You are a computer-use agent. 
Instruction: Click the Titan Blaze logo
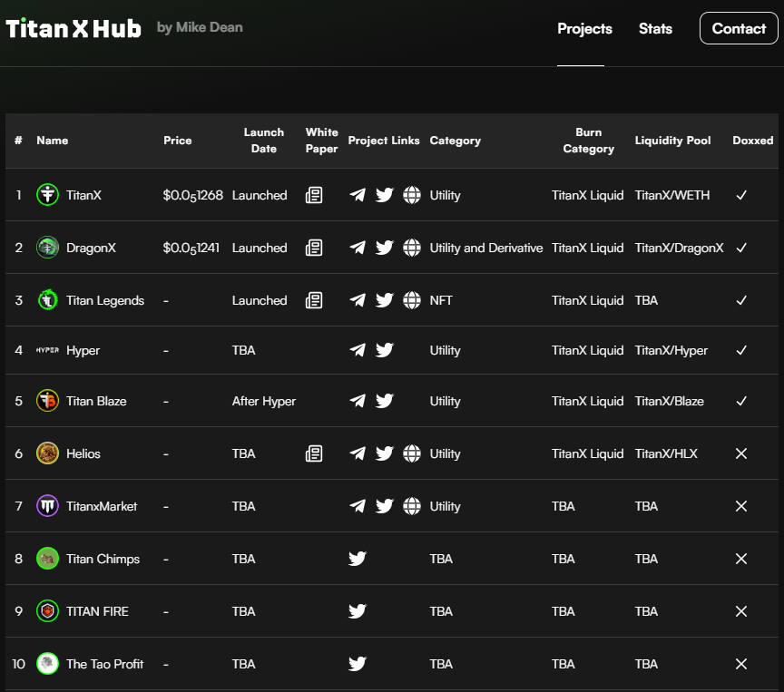pos(47,401)
